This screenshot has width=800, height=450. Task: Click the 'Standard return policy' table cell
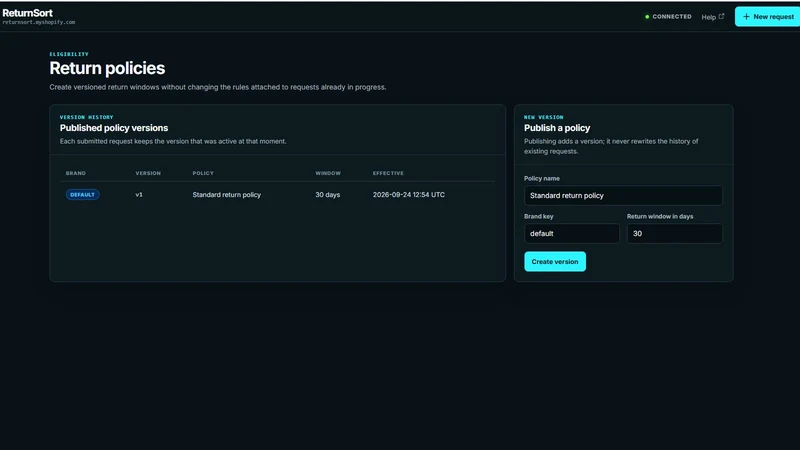(227, 194)
